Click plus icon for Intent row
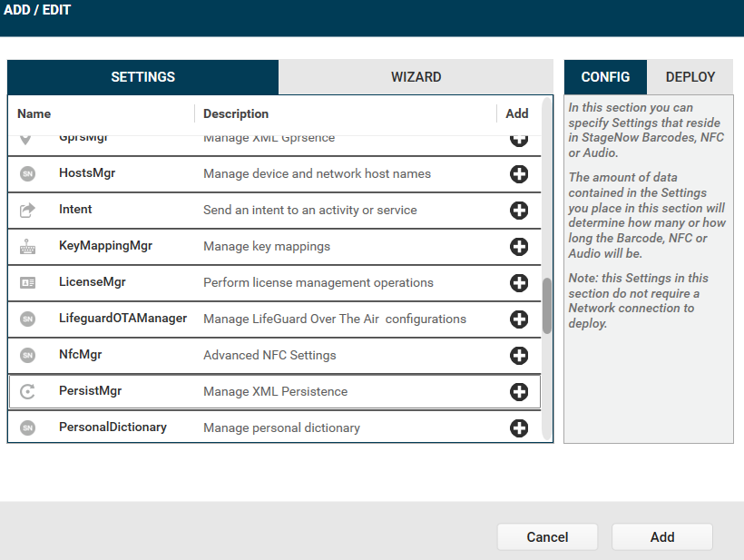Screen dimensions: 744x560 tap(519, 211)
